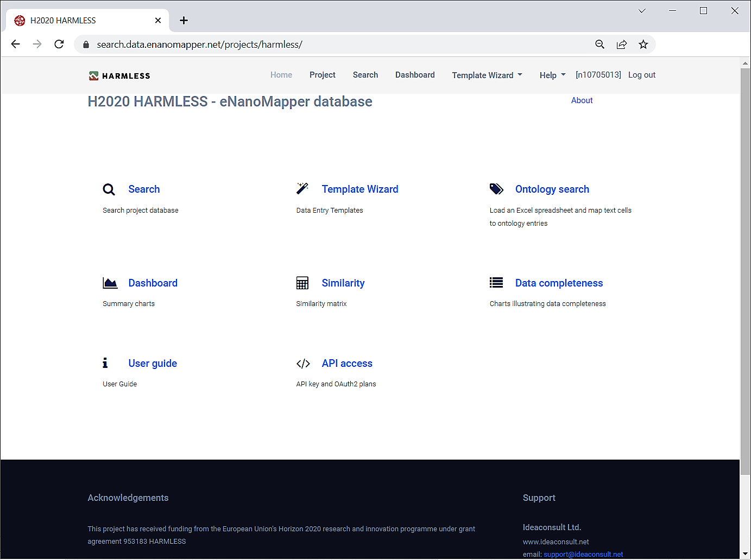Expand the Template Wizard navbar dropdown
The image size is (751, 560).
coord(487,75)
